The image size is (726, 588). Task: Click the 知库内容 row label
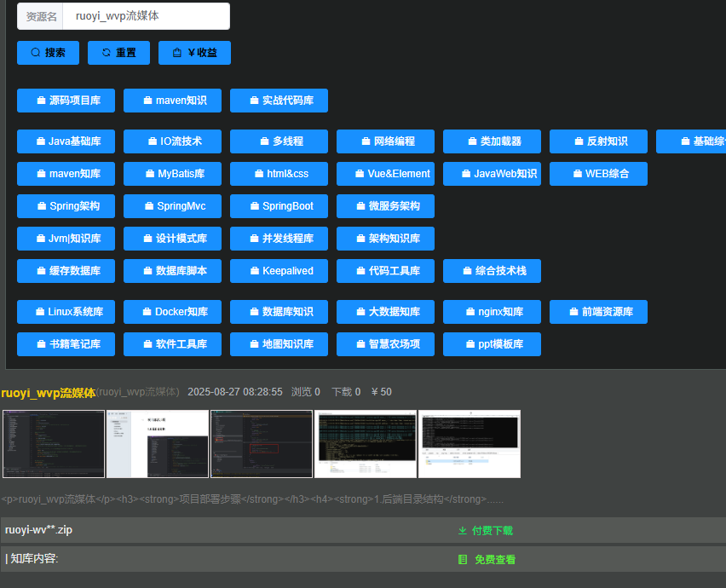pos(32,559)
